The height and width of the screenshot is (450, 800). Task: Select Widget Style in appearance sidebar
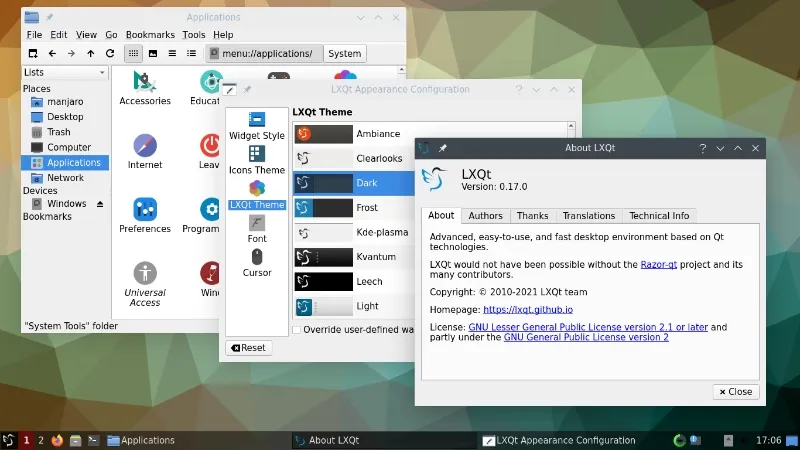[x=257, y=126]
